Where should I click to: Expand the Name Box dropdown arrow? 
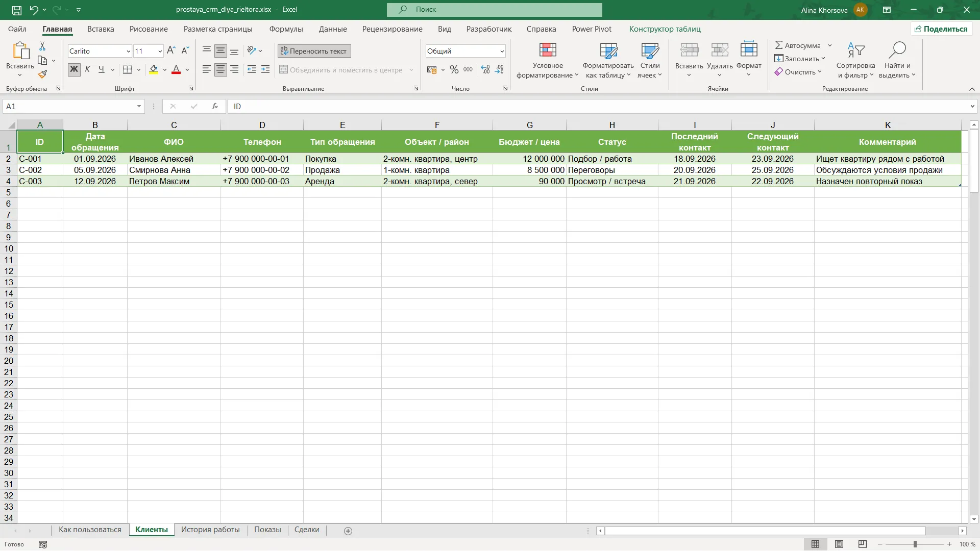(139, 107)
